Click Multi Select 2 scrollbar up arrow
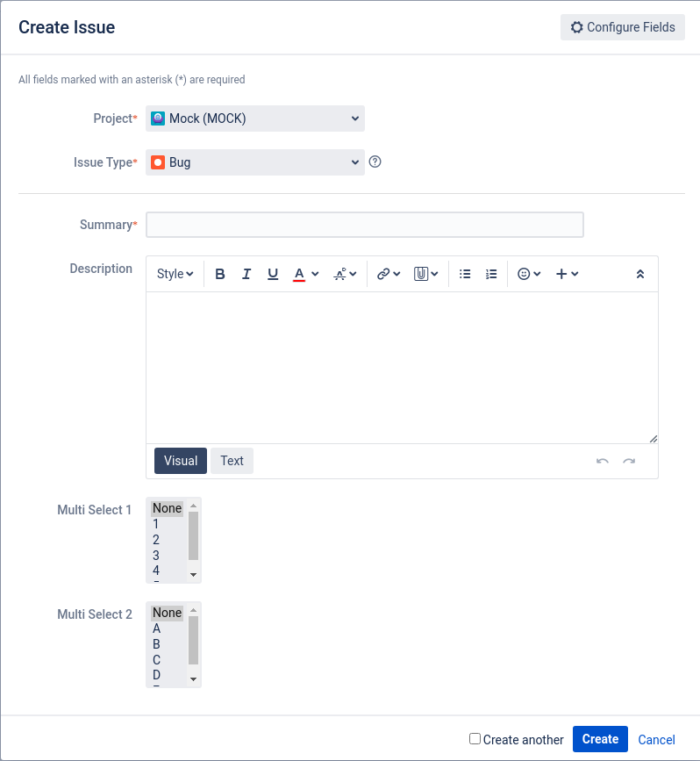This screenshot has height=761, width=700. tap(194, 610)
